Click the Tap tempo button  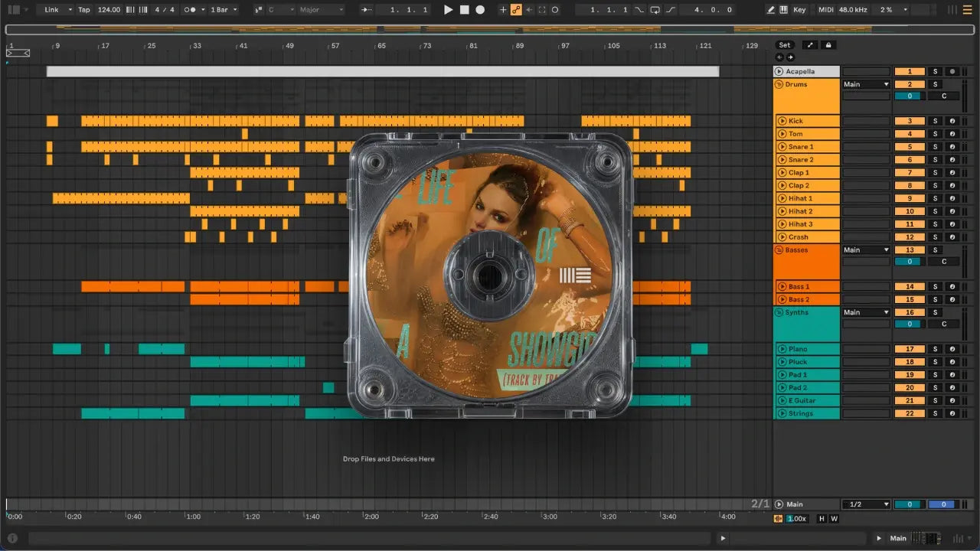pyautogui.click(x=84, y=10)
